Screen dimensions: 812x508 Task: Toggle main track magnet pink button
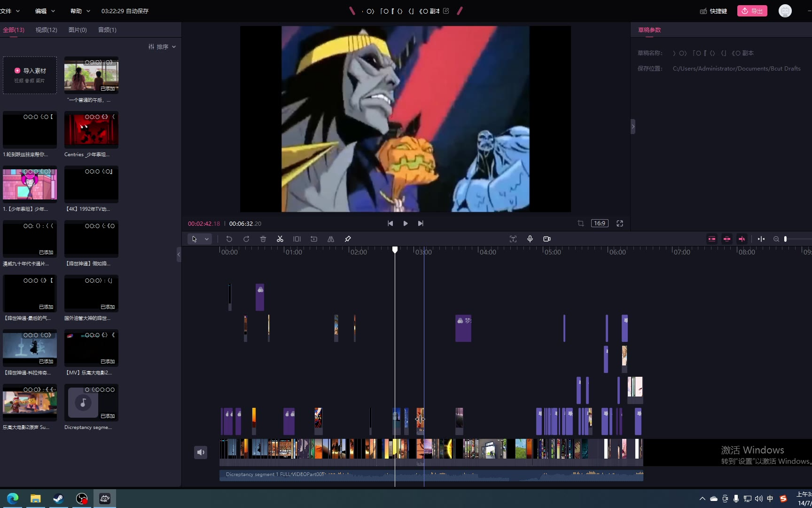712,239
